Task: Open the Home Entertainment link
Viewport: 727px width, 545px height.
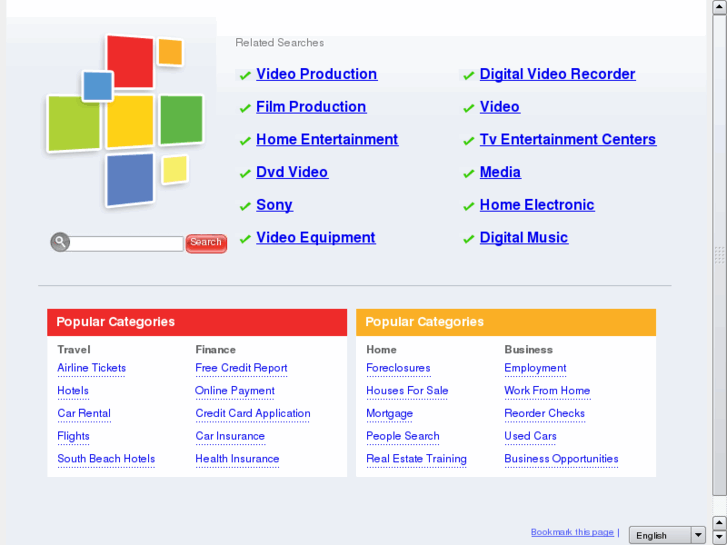Action: coord(327,140)
